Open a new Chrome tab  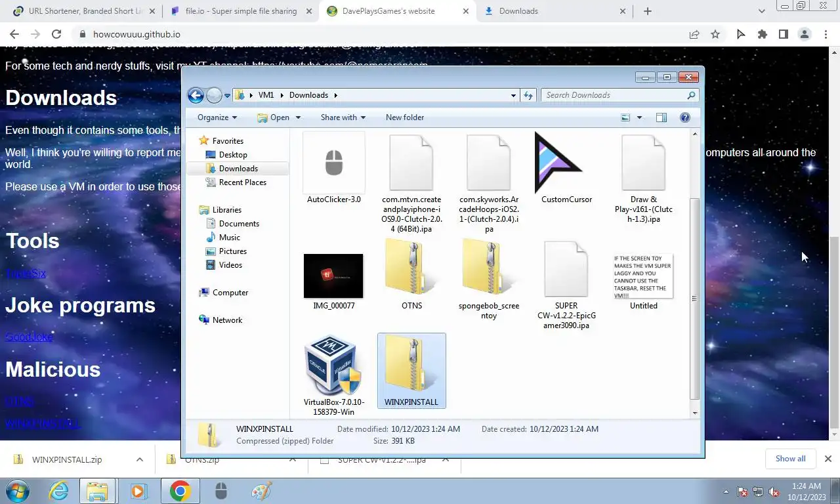tap(648, 11)
